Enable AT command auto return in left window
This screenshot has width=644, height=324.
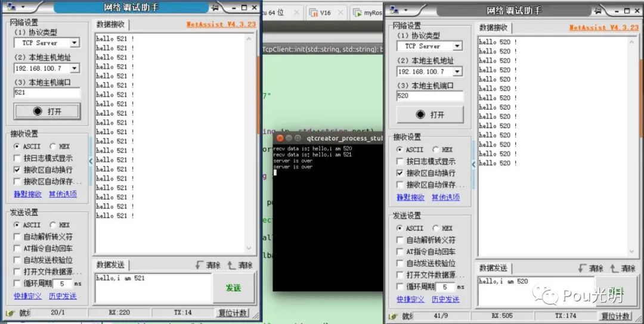[x=17, y=248]
